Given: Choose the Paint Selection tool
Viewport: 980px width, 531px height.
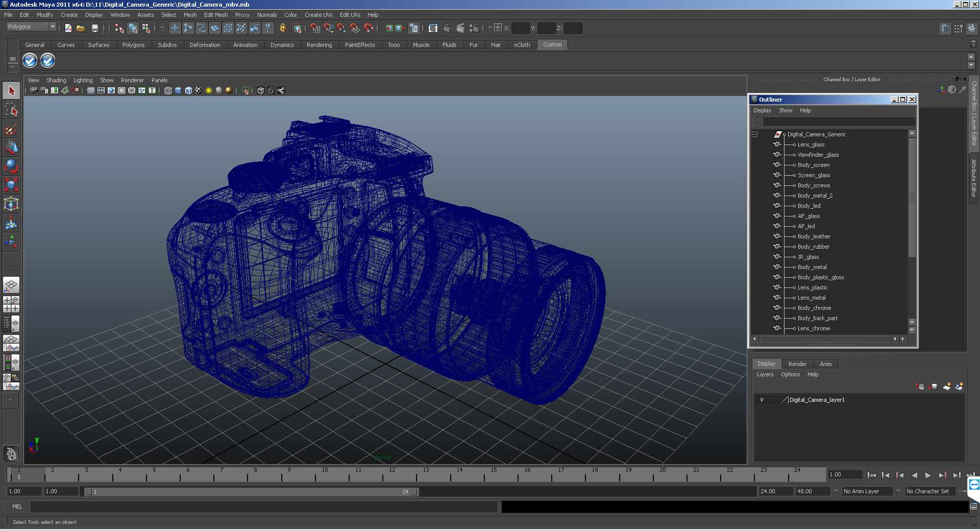Looking at the screenshot, I should 11,129.
